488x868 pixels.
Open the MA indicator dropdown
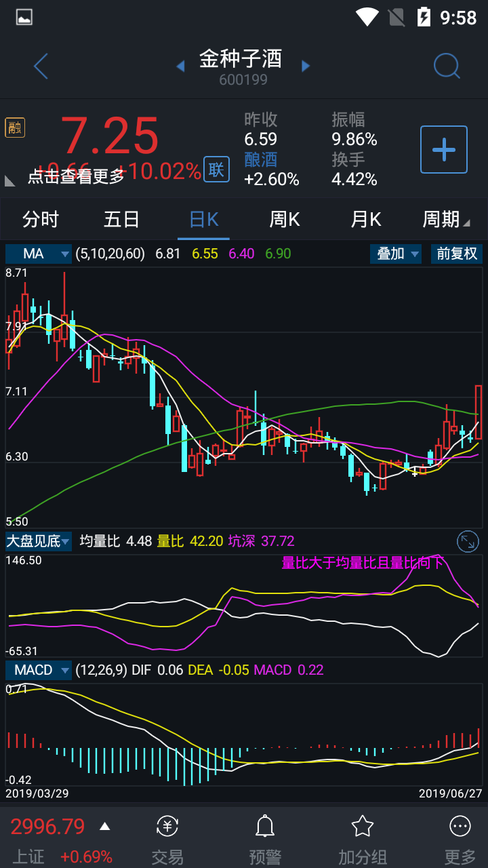[x=39, y=254]
